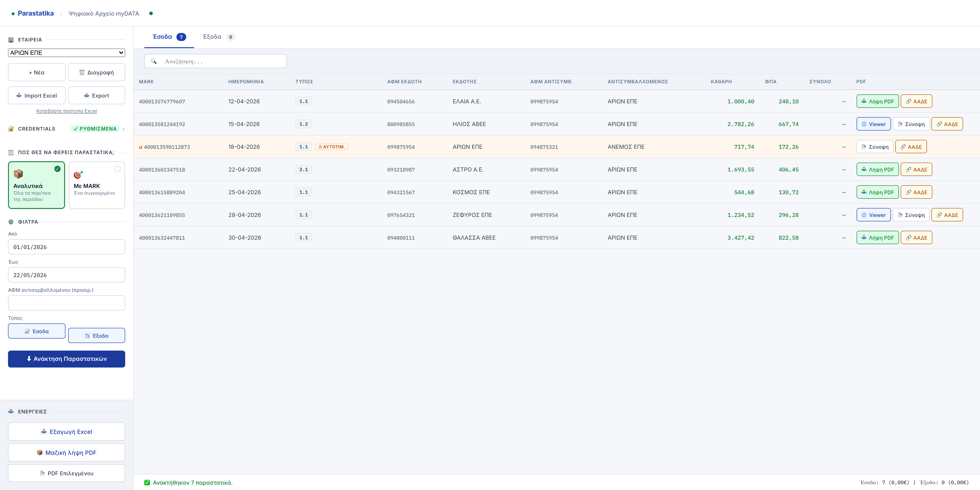Select the Αναλυτικά retrieval mode card
The height and width of the screenshot is (490, 980).
click(x=37, y=185)
